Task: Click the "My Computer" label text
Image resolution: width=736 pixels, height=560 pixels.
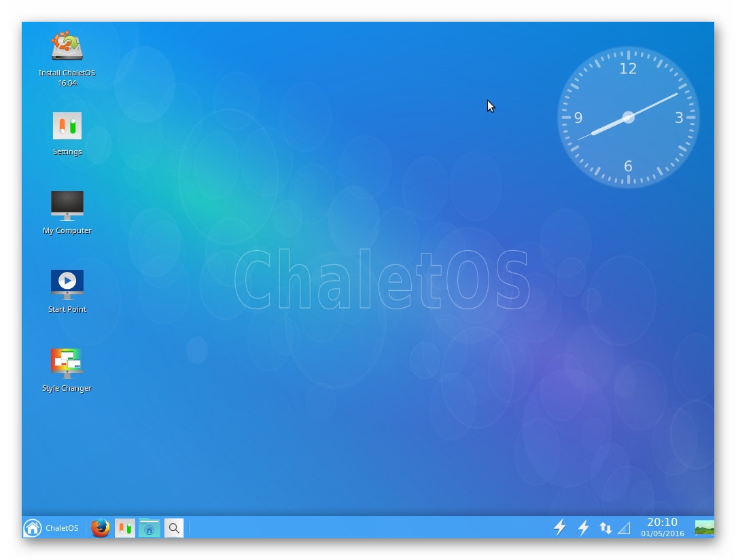Action: click(67, 230)
